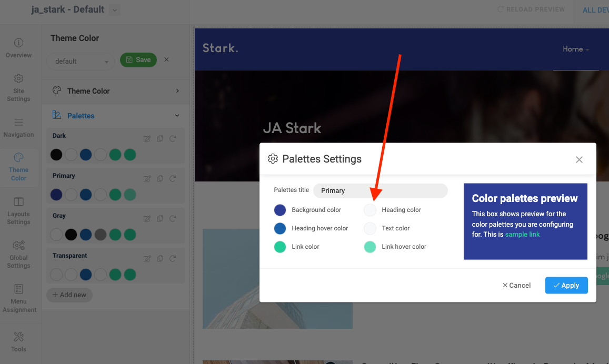The width and height of the screenshot is (609, 364).
Task: Reset the Dark palette
Action: 173,138
